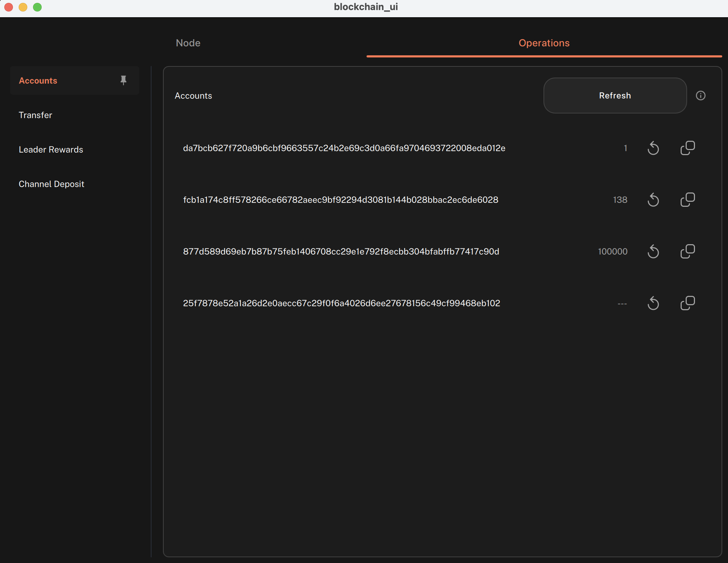
Task: Open the Transfer section
Action: pos(36,115)
